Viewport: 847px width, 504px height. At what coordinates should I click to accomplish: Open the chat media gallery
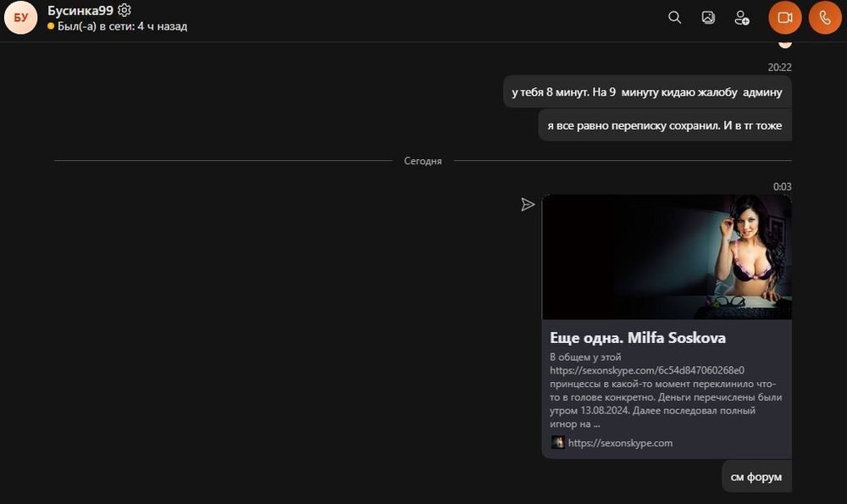708,18
